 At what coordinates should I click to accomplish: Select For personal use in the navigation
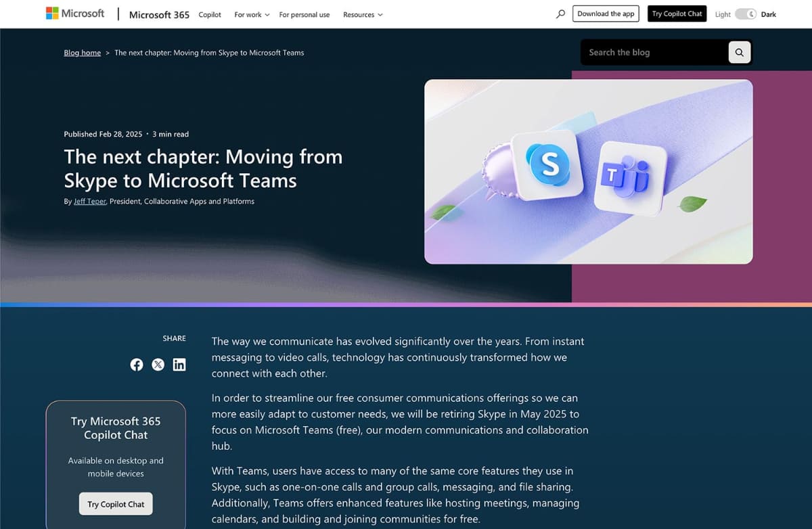[304, 14]
